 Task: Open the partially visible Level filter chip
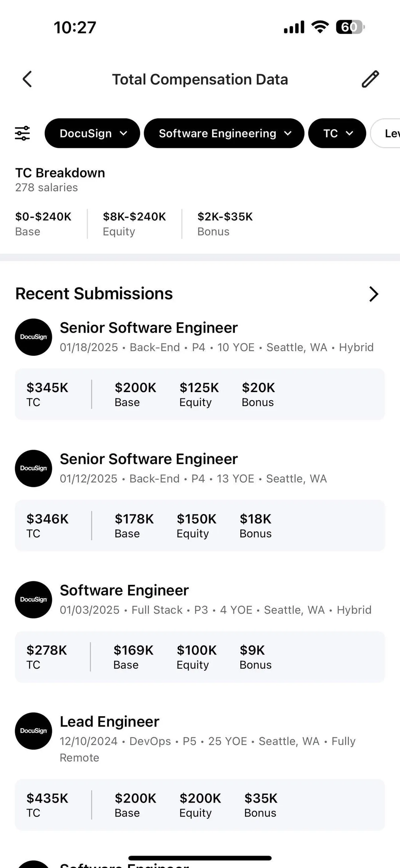(387, 133)
